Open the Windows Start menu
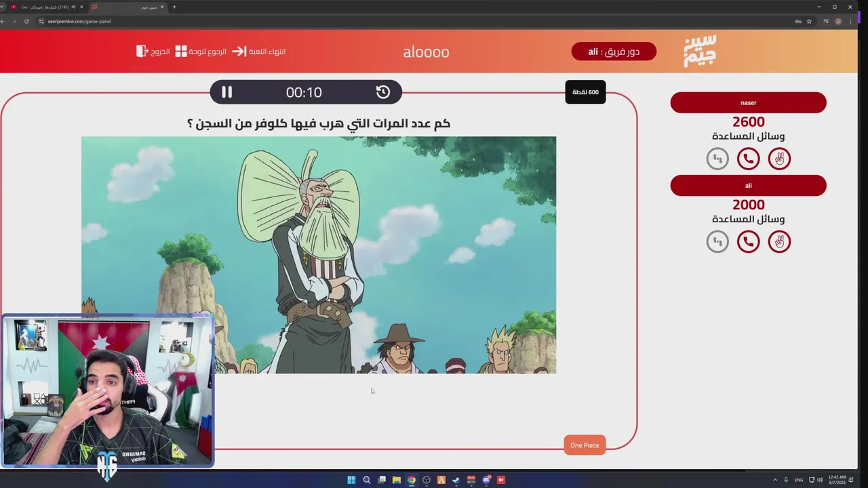This screenshot has width=868, height=488. point(351,480)
